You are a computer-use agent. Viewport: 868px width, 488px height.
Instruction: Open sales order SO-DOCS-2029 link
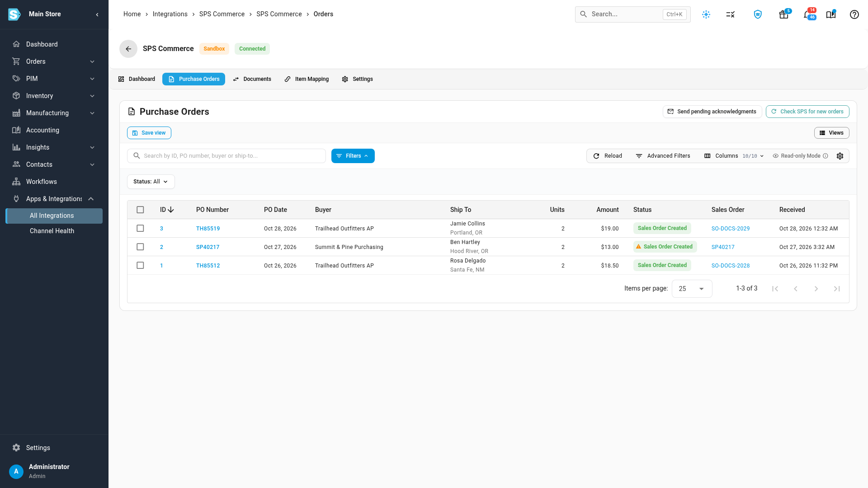[x=730, y=229]
